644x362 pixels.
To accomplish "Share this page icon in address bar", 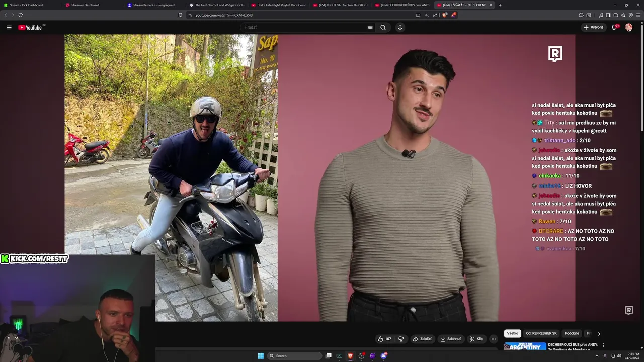I will click(435, 15).
